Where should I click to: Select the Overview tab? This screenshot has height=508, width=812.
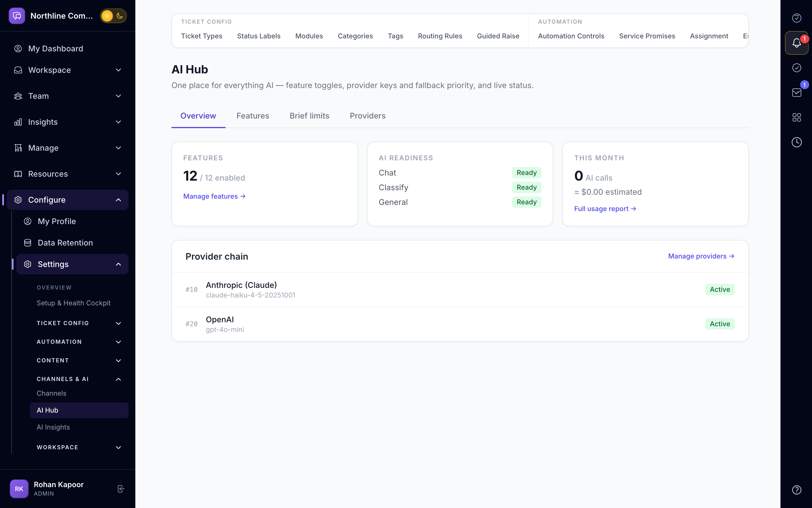pyautogui.click(x=198, y=116)
